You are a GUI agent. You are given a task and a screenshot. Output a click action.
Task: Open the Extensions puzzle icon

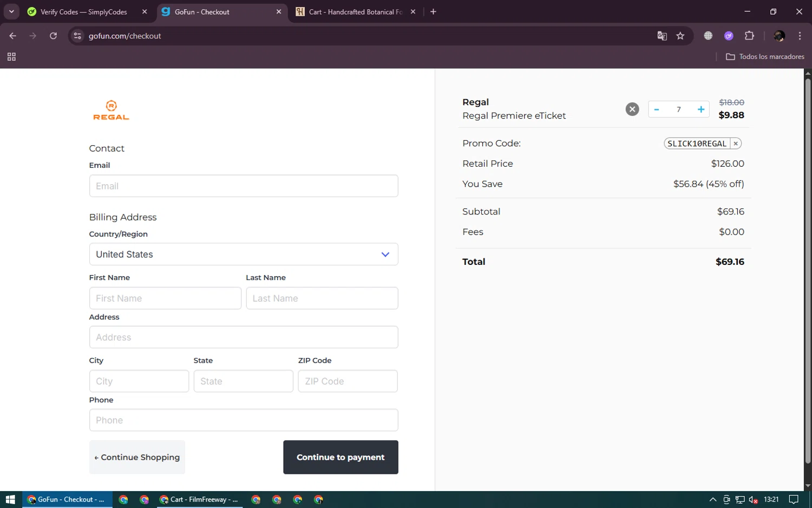[x=749, y=36]
